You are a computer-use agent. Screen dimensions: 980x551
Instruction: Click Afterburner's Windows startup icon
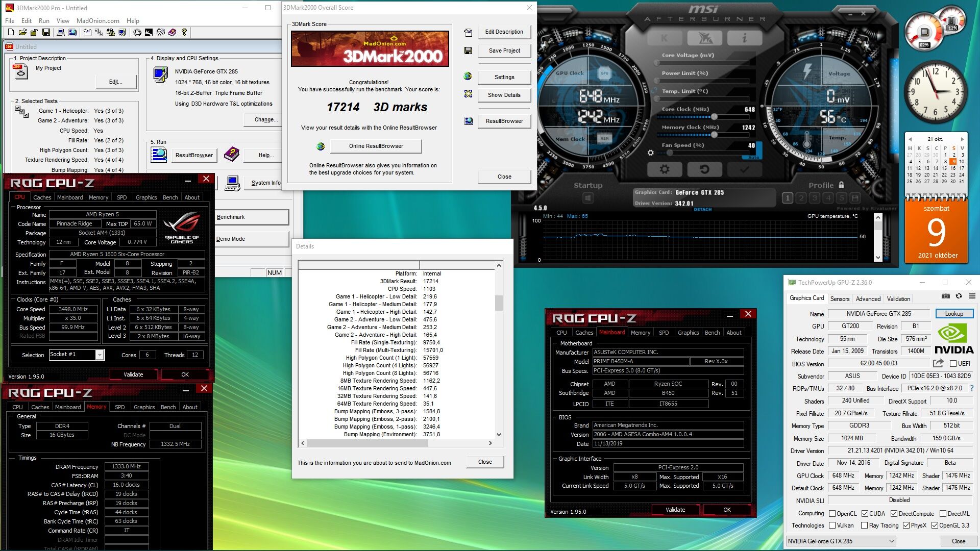(x=588, y=198)
